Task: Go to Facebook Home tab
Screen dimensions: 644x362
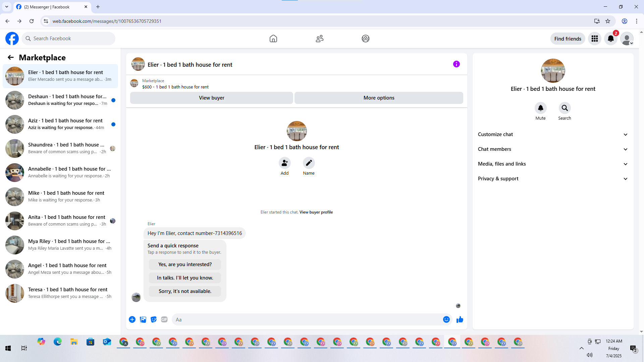Action: tap(273, 39)
